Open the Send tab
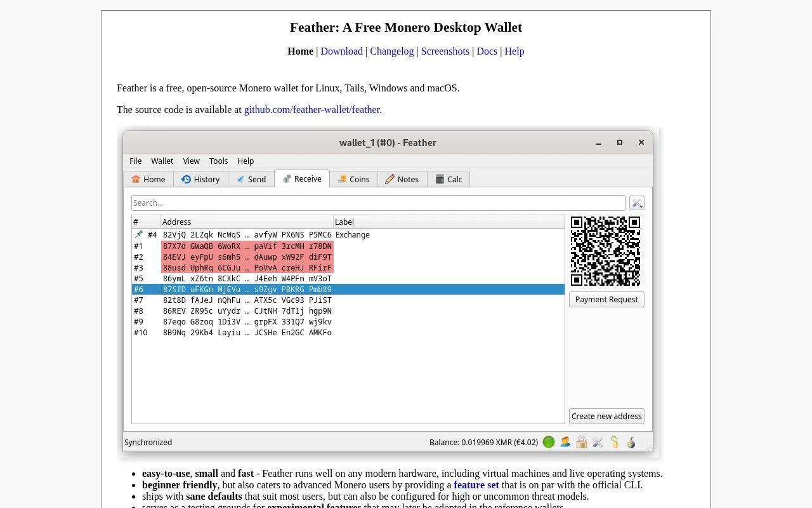Viewport: 812px width, 508px height. click(x=251, y=179)
